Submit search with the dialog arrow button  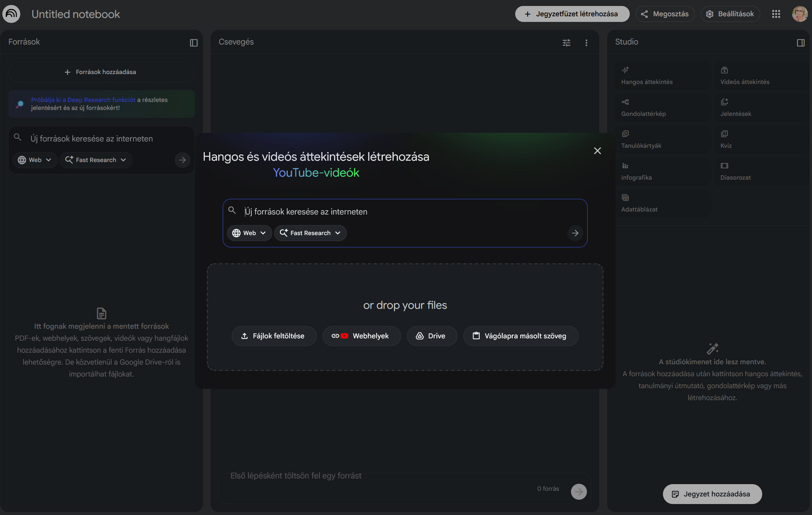(575, 233)
